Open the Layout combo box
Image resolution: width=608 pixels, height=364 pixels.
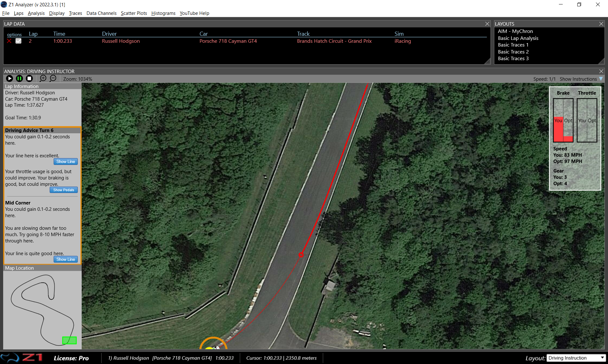[x=576, y=358]
